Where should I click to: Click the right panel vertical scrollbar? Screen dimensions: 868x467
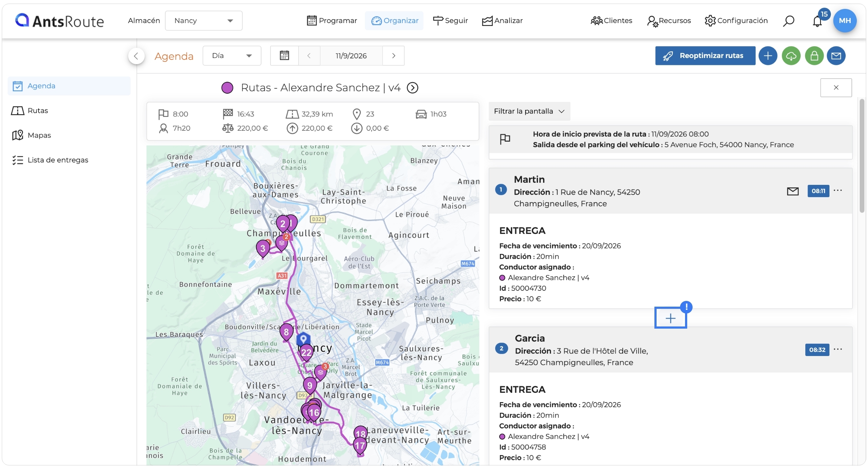(862, 156)
